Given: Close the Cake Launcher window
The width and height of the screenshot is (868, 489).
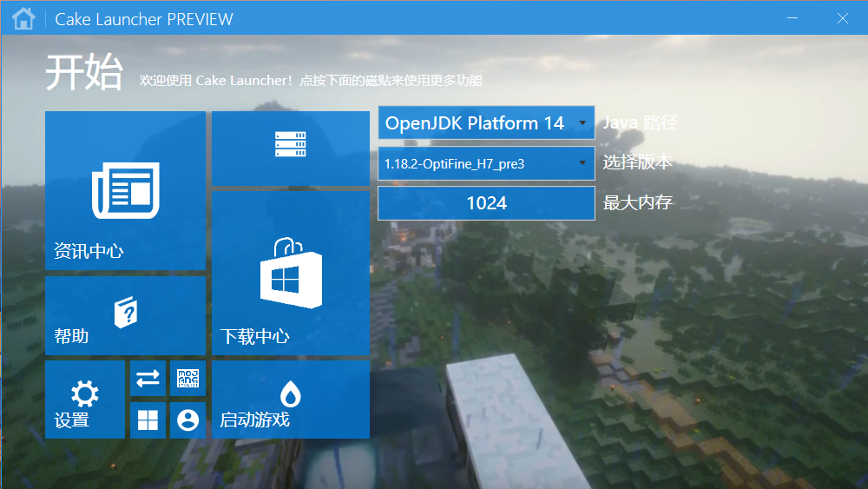Looking at the screenshot, I should coord(843,18).
